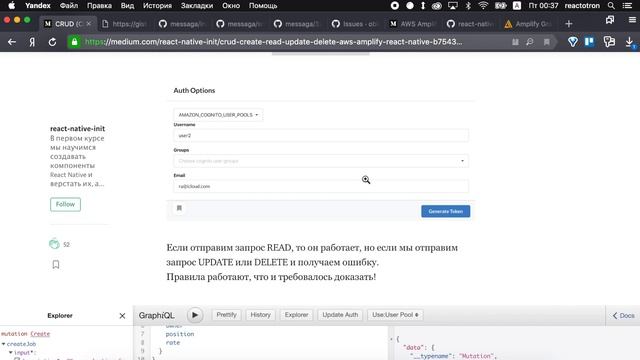Click the Prettify button

pos(227,315)
